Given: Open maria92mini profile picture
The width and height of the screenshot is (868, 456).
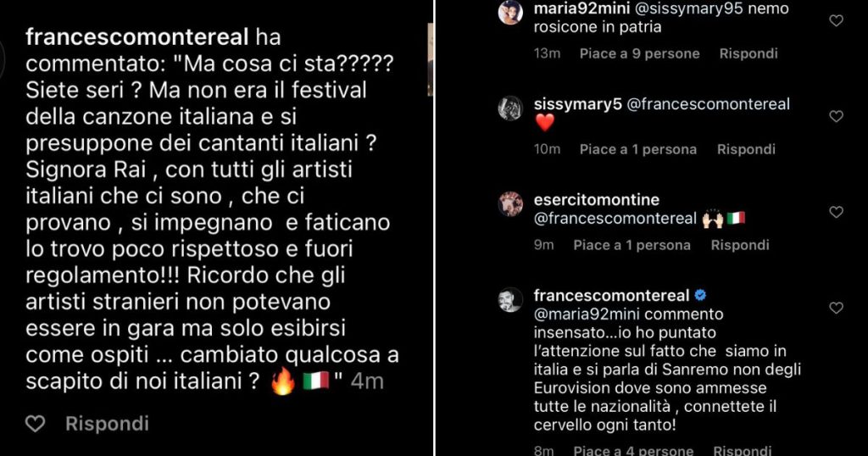Looking at the screenshot, I should coord(509,13).
